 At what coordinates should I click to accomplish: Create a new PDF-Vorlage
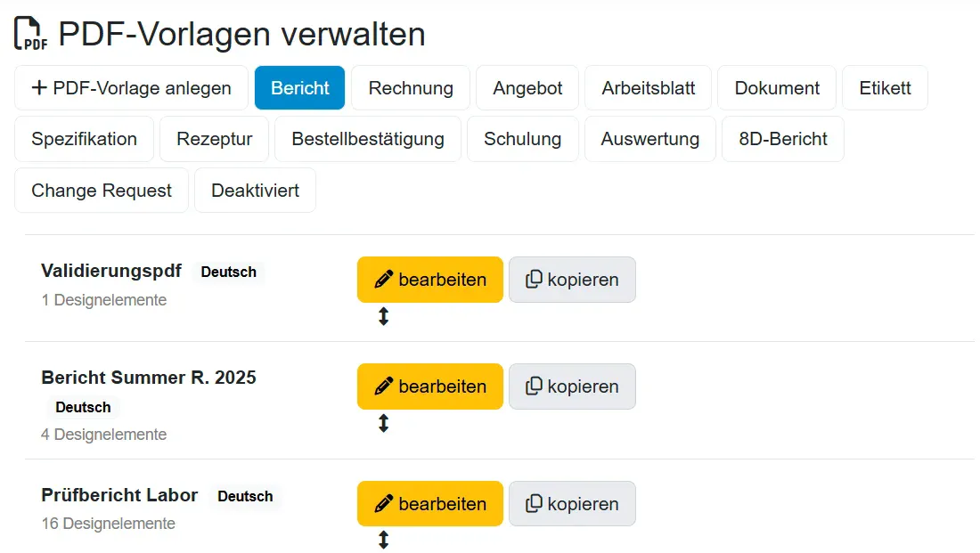click(131, 88)
